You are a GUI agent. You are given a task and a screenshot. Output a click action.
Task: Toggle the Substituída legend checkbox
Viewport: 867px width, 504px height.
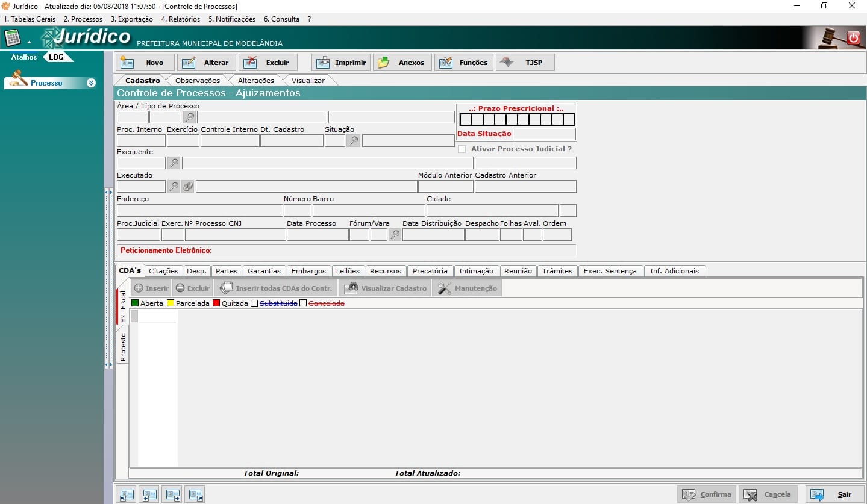click(254, 303)
